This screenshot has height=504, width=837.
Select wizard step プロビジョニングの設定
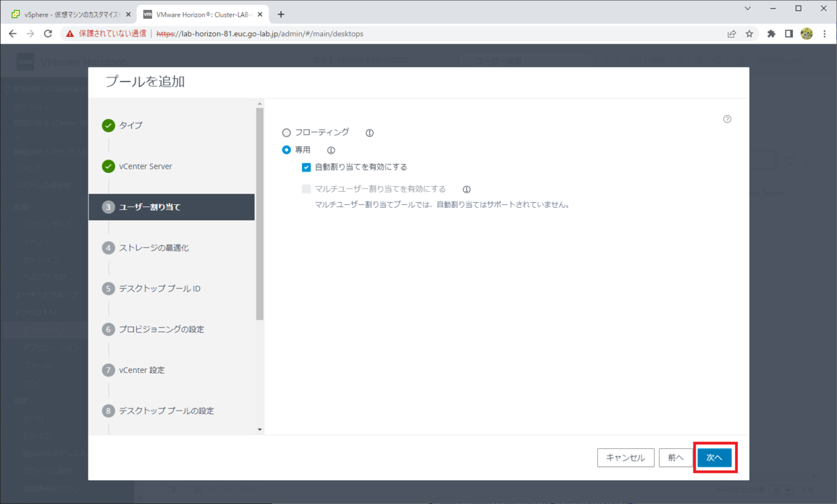pos(162,329)
